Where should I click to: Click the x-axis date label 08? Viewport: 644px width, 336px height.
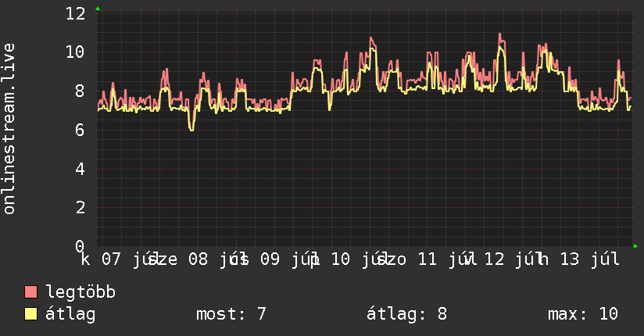pos(198,259)
